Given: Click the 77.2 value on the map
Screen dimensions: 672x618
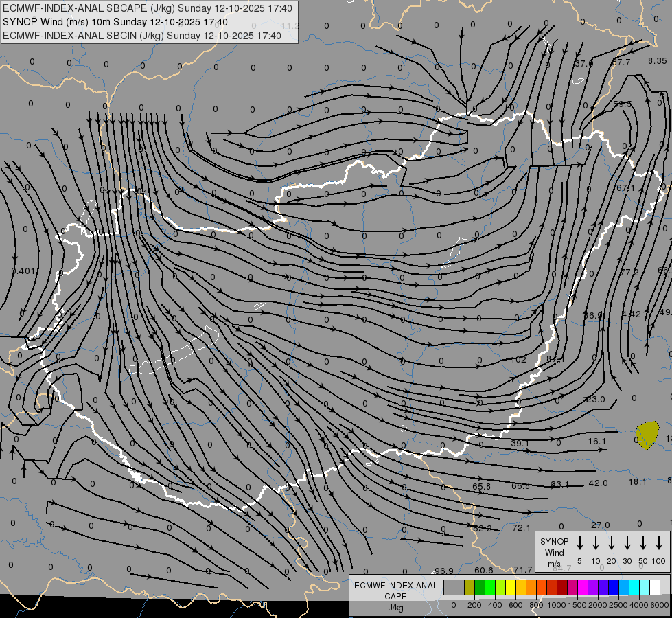Looking at the screenshot, I should (x=629, y=273).
